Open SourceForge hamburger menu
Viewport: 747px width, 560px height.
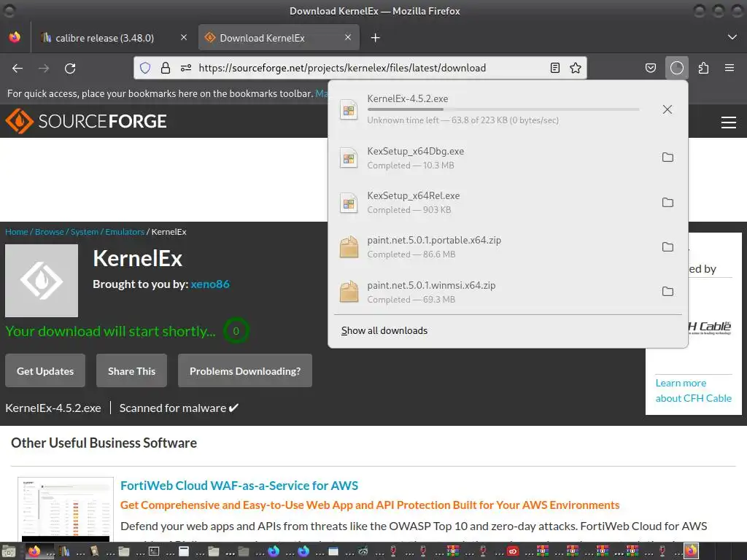pyautogui.click(x=729, y=122)
